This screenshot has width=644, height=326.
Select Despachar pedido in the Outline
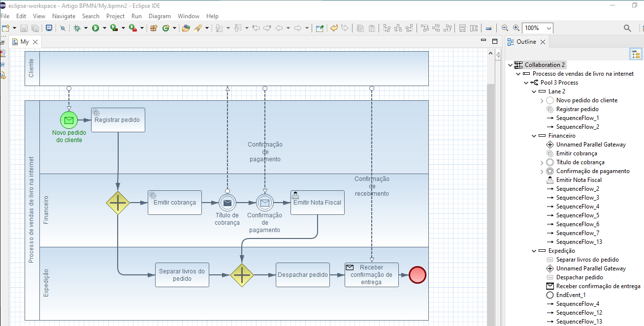(580, 277)
